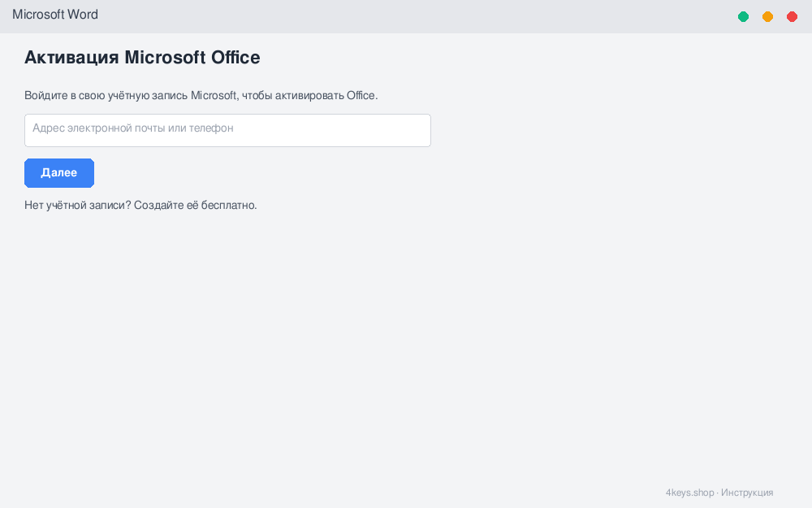812x508 pixels.
Task: Click the orange window control dot
Action: (x=767, y=16)
